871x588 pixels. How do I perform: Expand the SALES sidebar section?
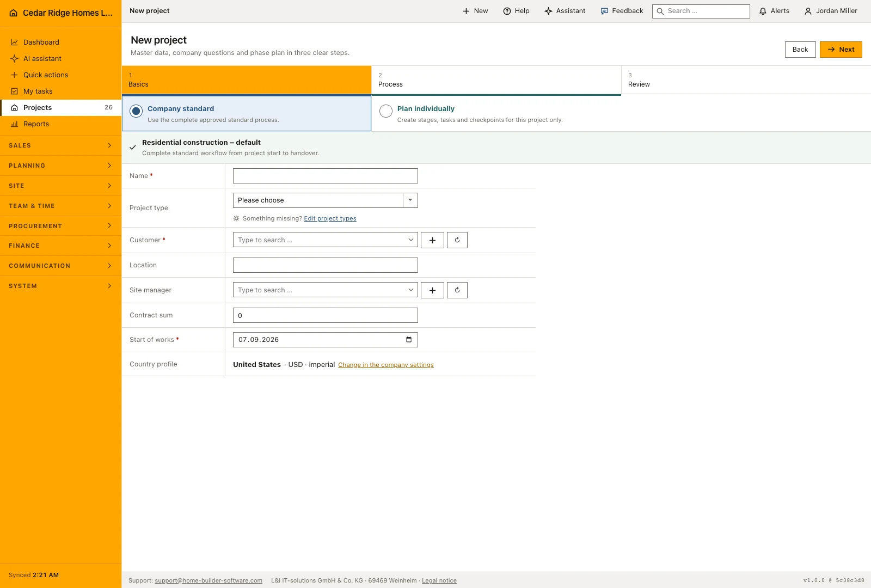click(60, 145)
